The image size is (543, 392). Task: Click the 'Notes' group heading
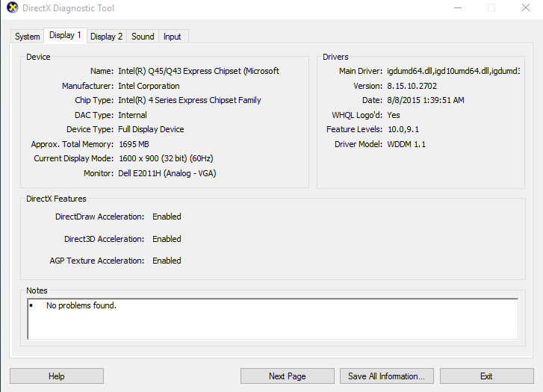(x=37, y=290)
